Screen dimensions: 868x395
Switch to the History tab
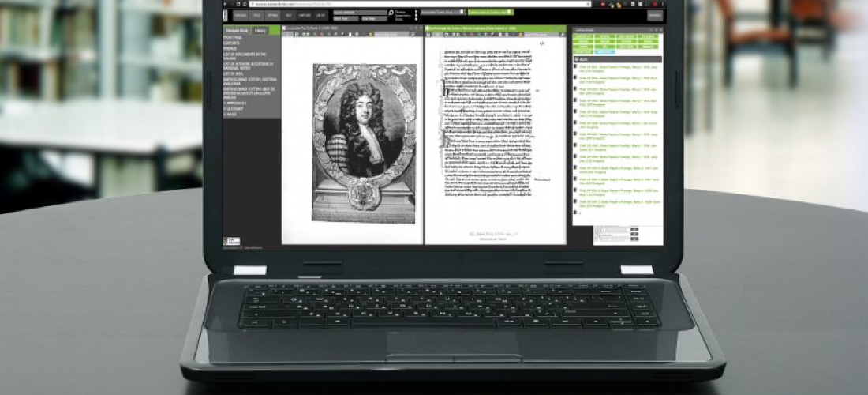pos(260,31)
